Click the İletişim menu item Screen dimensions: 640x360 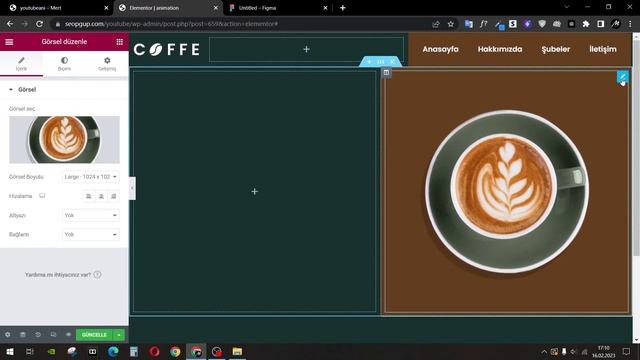click(x=603, y=49)
